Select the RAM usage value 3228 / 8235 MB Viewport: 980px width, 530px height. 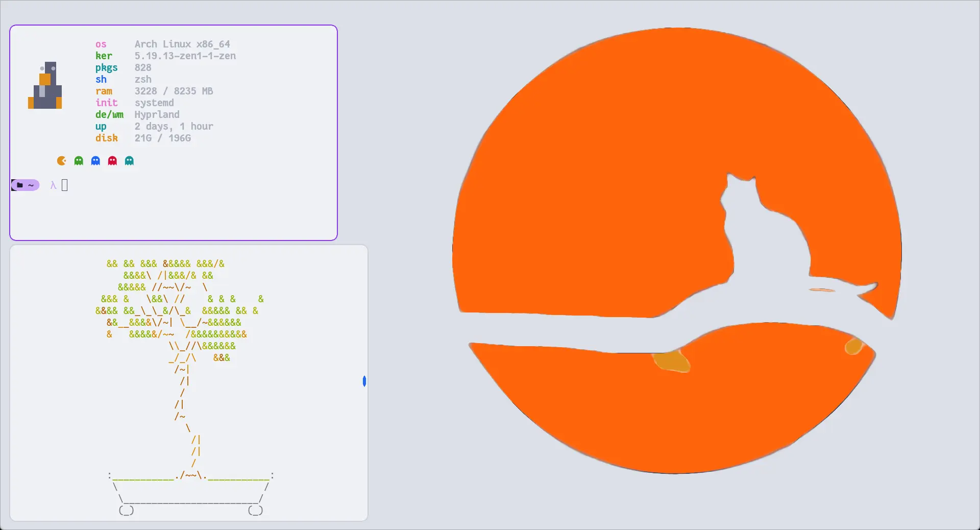tap(174, 91)
